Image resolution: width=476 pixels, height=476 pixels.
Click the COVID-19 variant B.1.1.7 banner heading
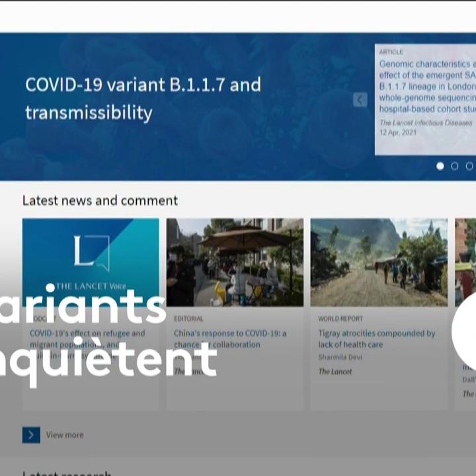[143, 99]
